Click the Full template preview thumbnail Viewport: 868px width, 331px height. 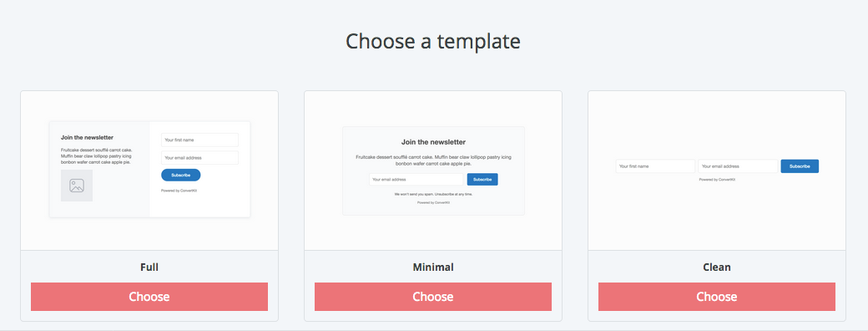[149, 171]
